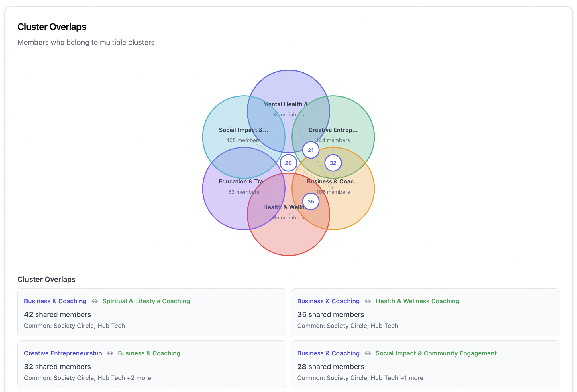Click arrow icon before Social Impact & Community
Screen dimensions: 577x392
[368, 353]
